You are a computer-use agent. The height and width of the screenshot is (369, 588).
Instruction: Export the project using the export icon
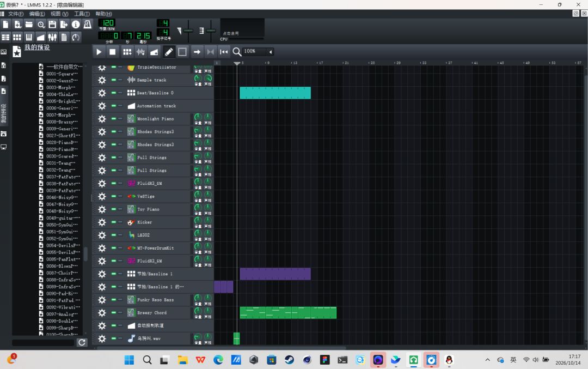(x=64, y=25)
